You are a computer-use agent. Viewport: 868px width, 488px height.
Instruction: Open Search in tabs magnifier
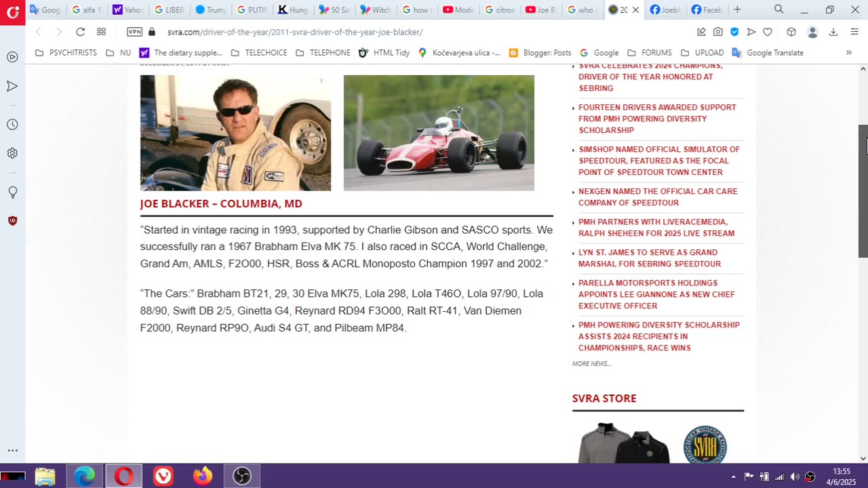click(778, 9)
